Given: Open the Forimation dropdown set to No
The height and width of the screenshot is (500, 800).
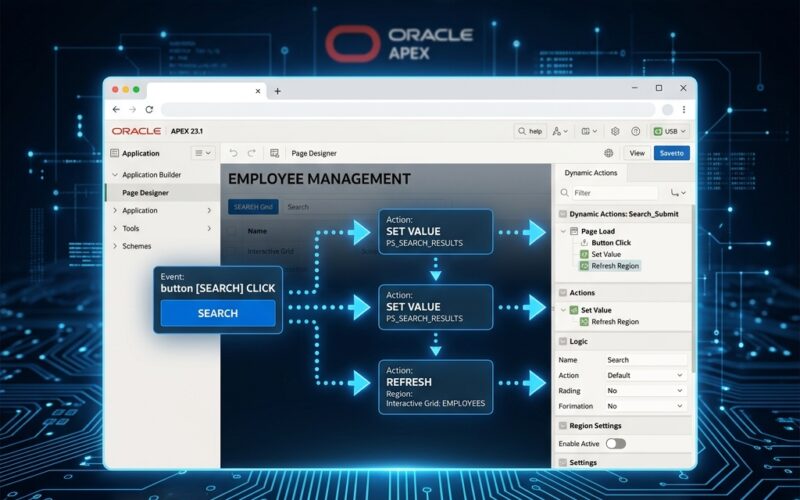Looking at the screenshot, I should point(645,406).
